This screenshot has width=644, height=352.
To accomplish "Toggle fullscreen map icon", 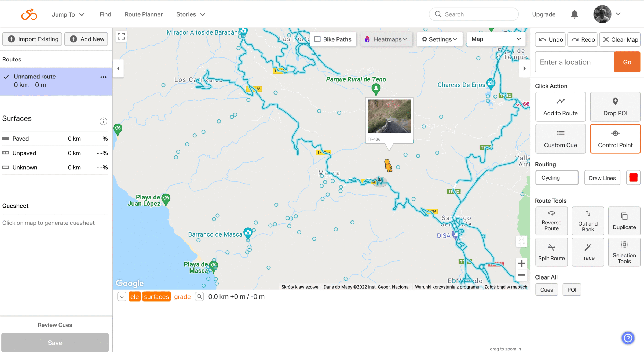I will tap(121, 36).
